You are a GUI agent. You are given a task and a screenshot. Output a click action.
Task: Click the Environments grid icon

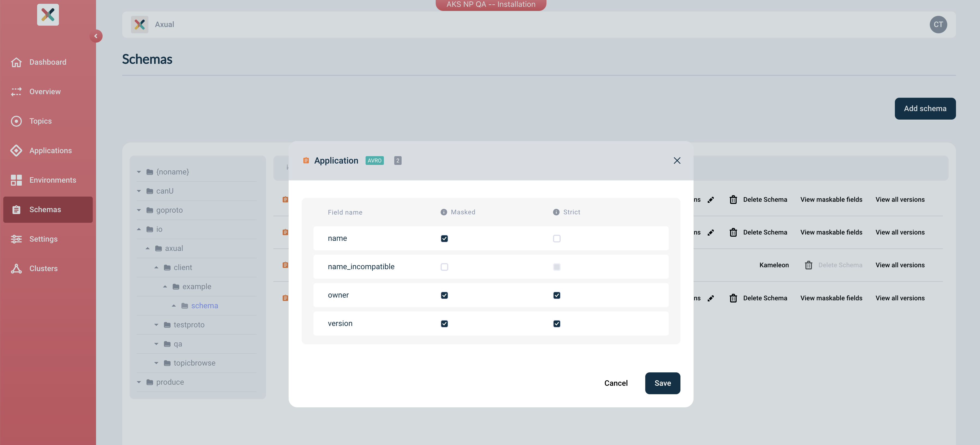click(16, 180)
